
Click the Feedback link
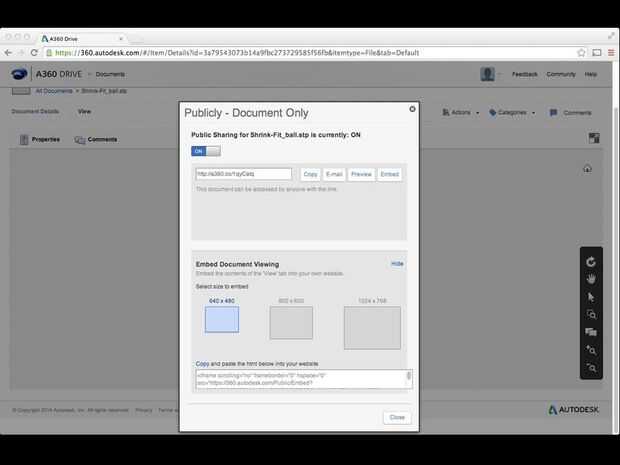[525, 74]
